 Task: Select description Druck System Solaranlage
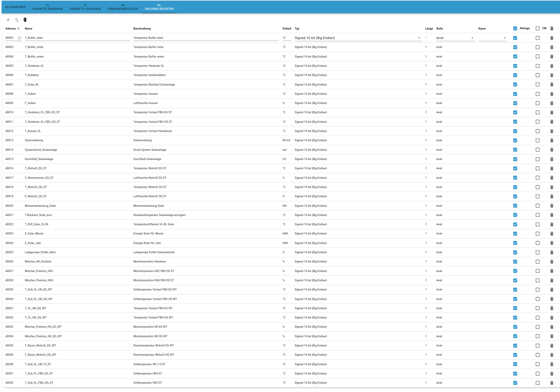click(x=150, y=150)
